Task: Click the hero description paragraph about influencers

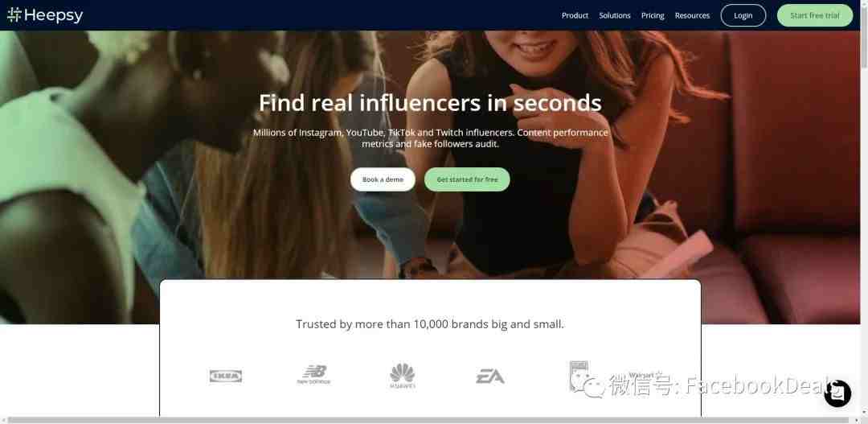Action: (430, 138)
